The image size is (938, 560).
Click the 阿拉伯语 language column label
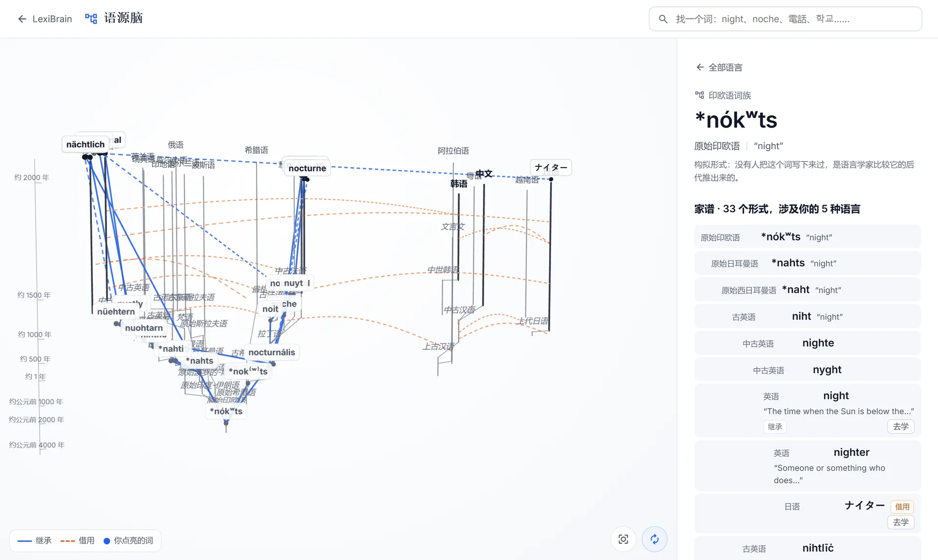(x=453, y=151)
